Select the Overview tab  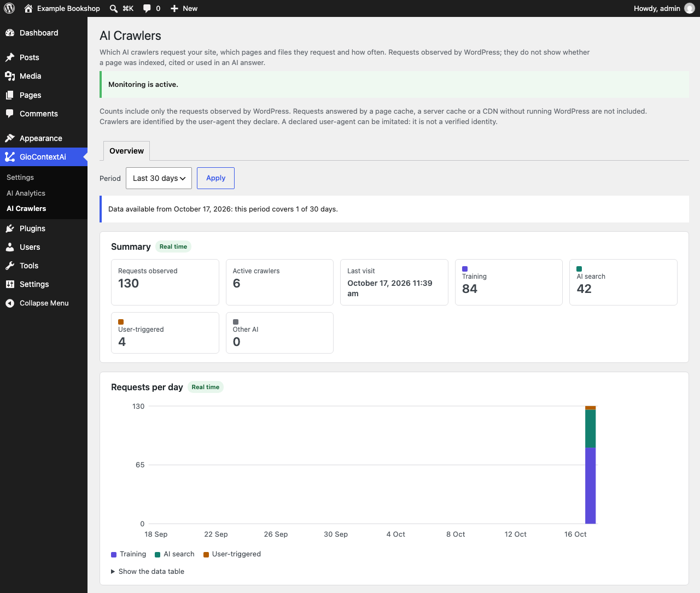[x=126, y=151]
